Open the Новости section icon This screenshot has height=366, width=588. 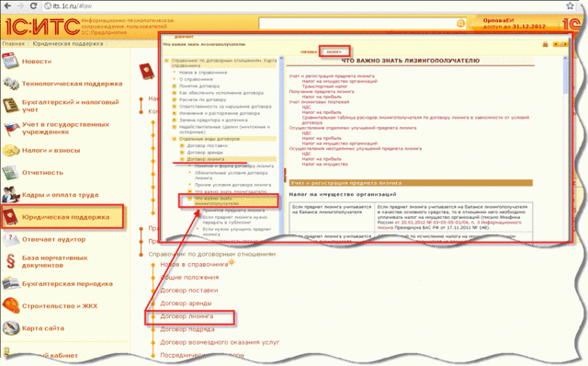(x=10, y=62)
